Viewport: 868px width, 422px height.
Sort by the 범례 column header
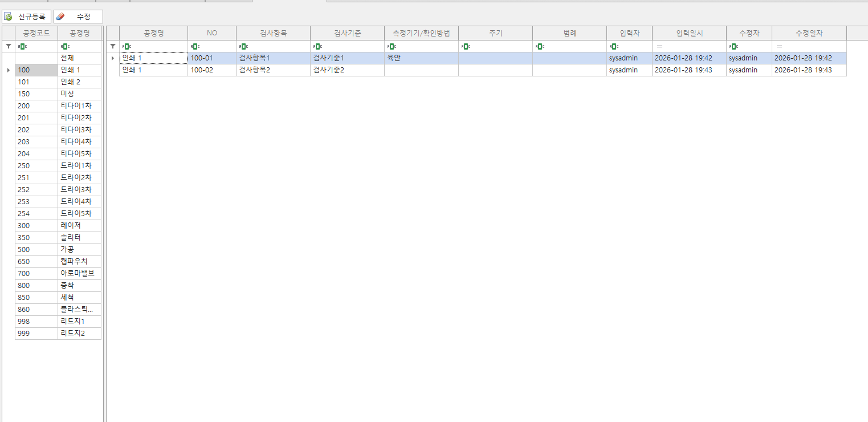coord(569,33)
